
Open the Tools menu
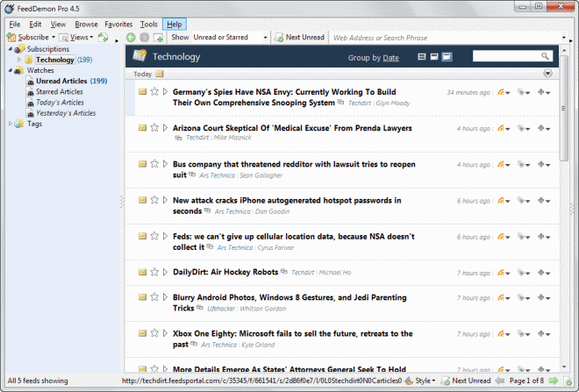[x=148, y=24]
